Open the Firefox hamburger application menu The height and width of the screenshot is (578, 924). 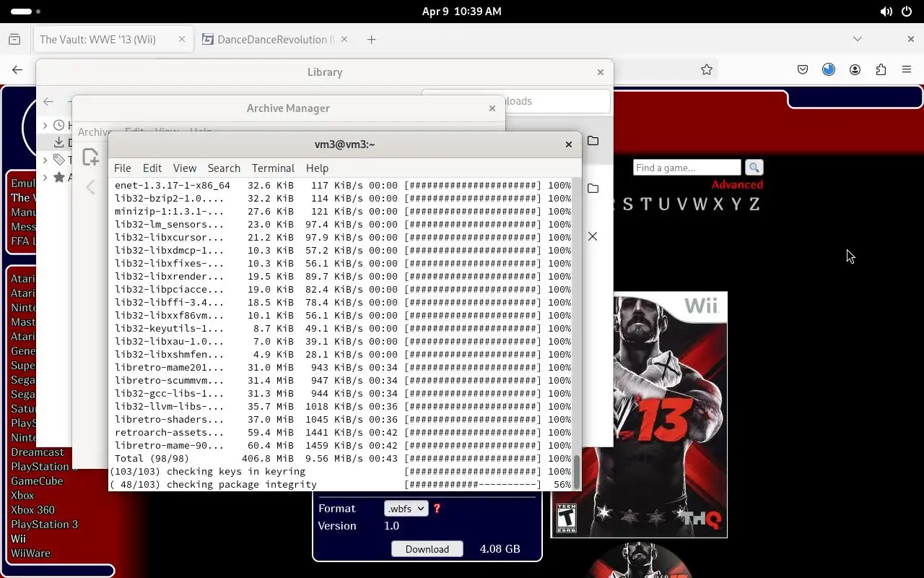click(907, 70)
